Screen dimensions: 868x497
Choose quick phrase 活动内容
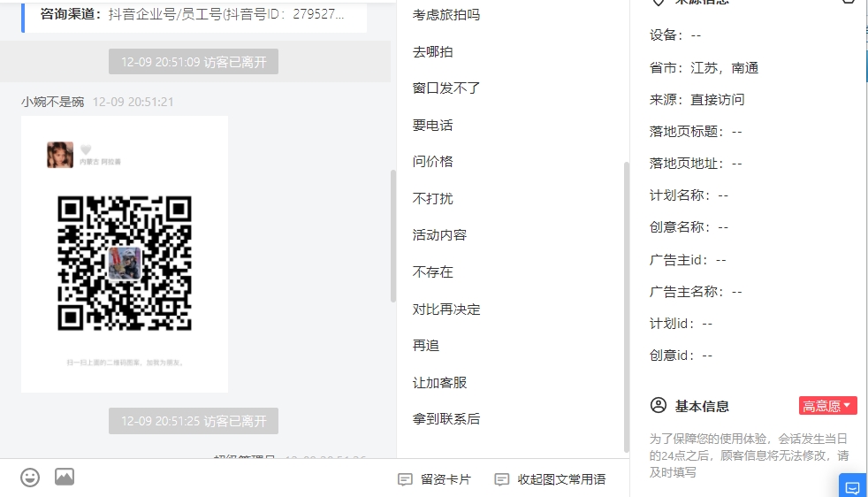click(x=439, y=235)
